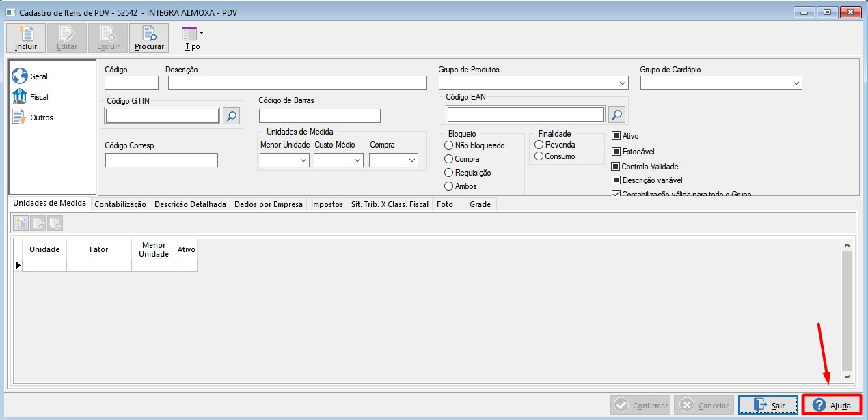
Task: Open the Custo Médio dropdown
Action: pyautogui.click(x=357, y=160)
